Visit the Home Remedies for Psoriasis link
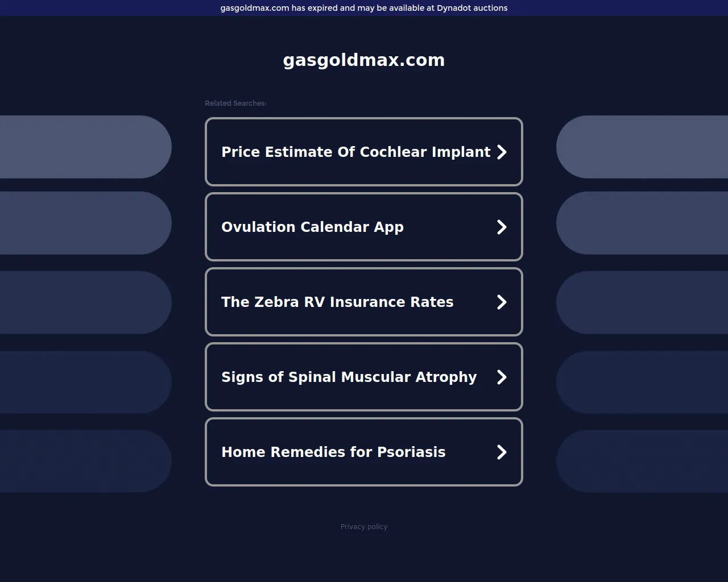This screenshot has width=728, height=582. coord(333,452)
